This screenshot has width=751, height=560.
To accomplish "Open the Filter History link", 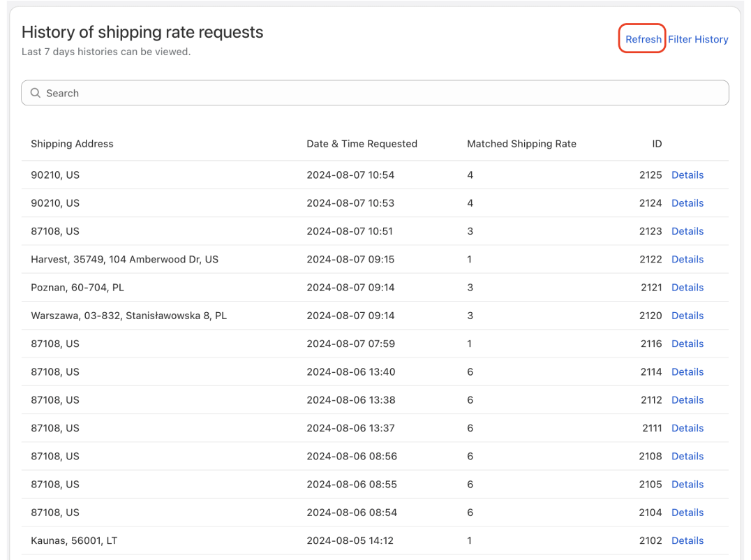I will pyautogui.click(x=698, y=39).
